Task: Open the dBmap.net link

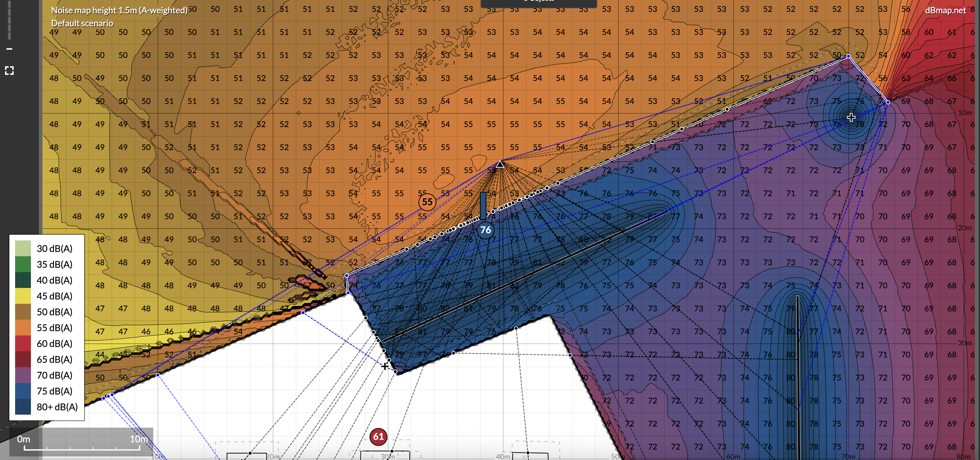Action: (945, 11)
